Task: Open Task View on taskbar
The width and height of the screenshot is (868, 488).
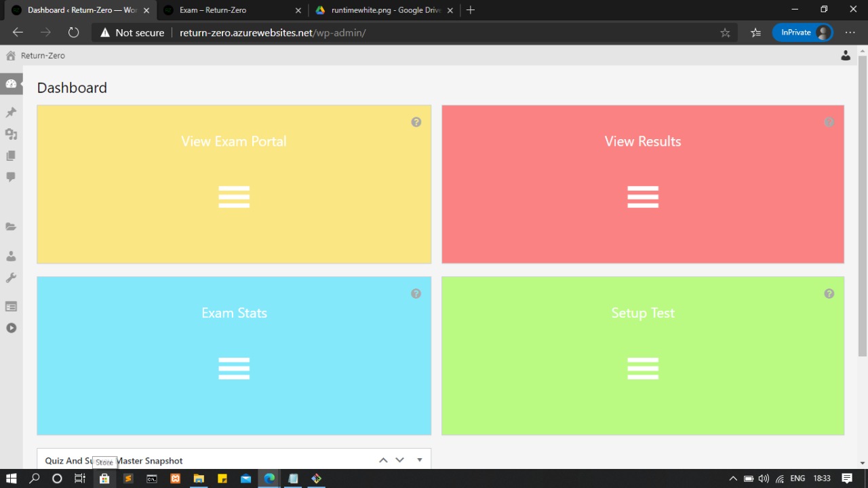Action: click(80, 478)
